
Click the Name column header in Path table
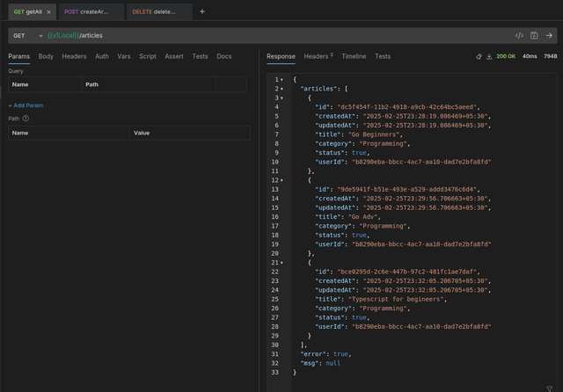pos(69,133)
